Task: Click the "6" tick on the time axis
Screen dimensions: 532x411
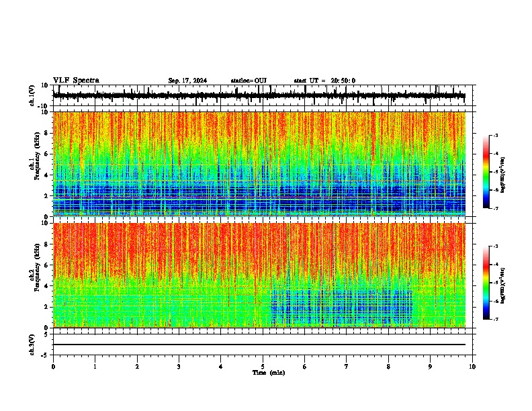Action: pyautogui.click(x=305, y=367)
